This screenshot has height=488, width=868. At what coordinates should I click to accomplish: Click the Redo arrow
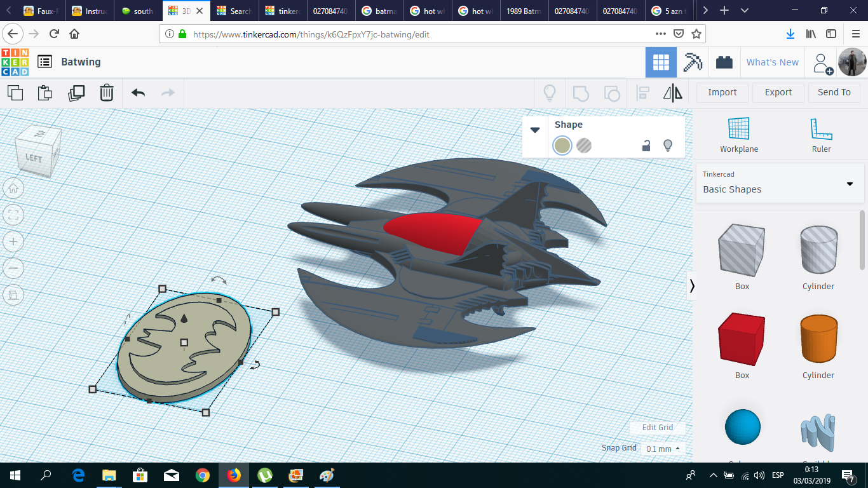coord(168,93)
